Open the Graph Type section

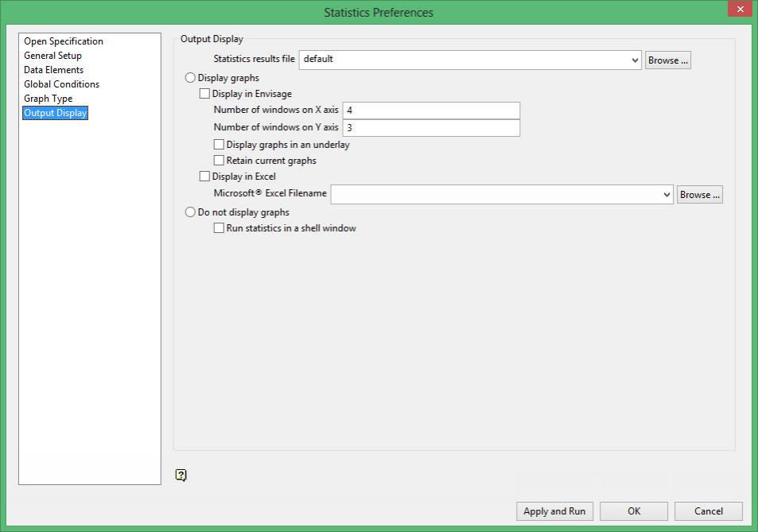click(x=49, y=99)
